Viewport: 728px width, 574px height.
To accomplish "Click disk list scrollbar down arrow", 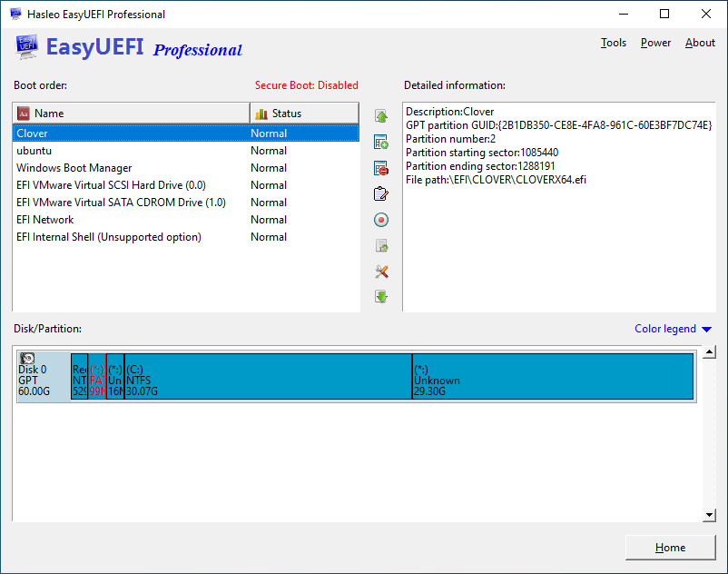I will [709, 515].
